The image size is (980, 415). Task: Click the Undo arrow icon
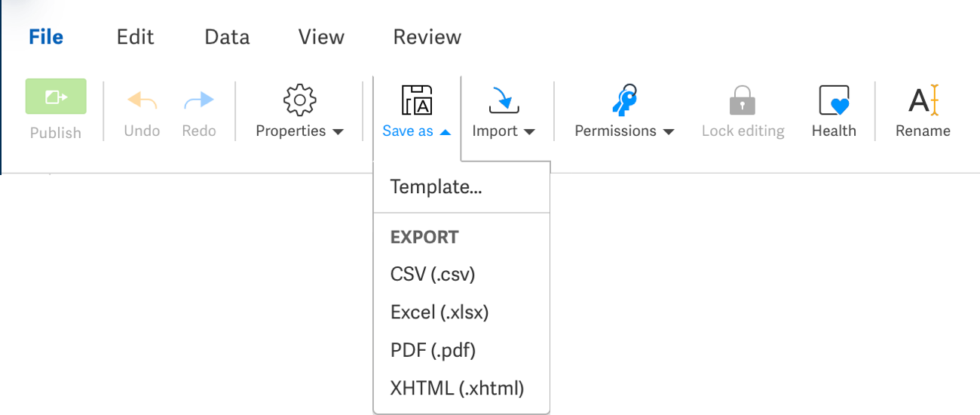(142, 100)
